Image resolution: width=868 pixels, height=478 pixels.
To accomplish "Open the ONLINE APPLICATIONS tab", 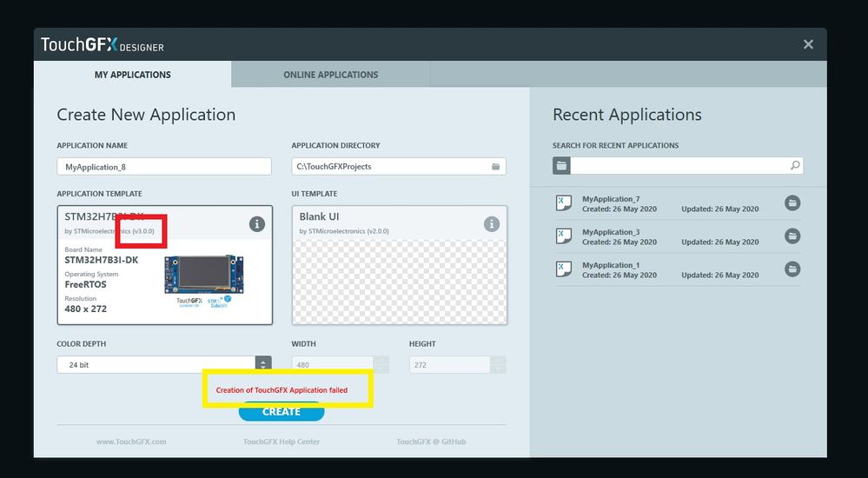I will click(x=330, y=74).
